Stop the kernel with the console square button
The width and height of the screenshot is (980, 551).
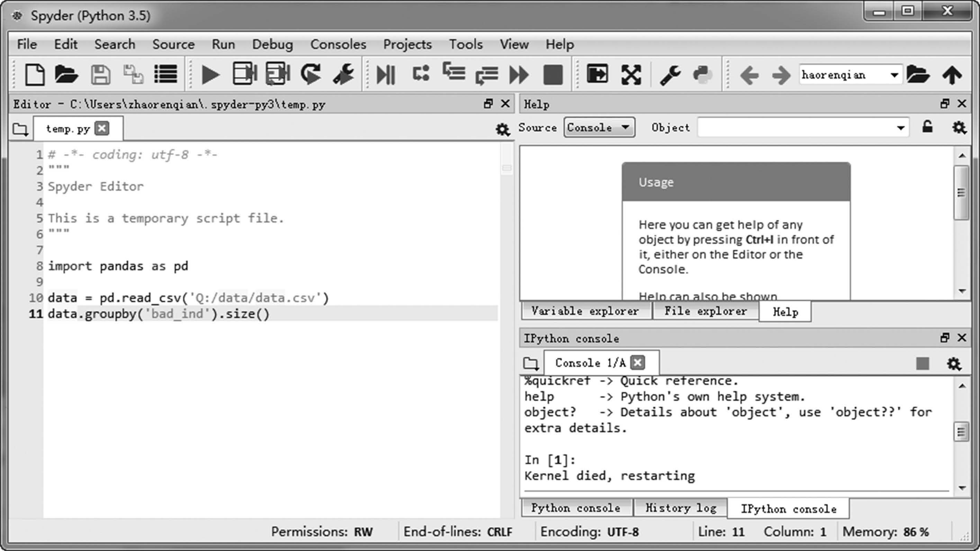[923, 363]
